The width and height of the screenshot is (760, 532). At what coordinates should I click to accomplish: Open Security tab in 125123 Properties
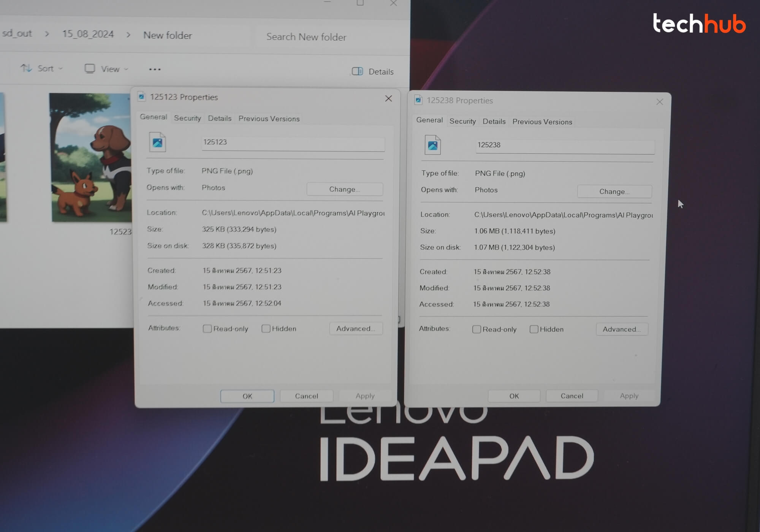point(187,118)
